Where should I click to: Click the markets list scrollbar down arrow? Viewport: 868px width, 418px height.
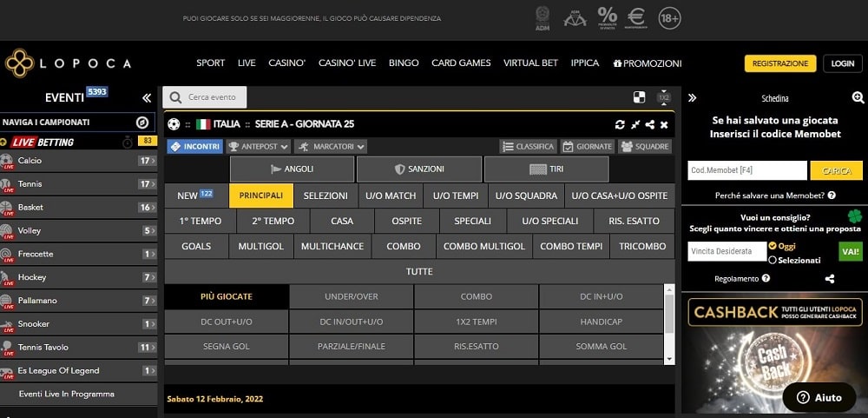click(669, 359)
